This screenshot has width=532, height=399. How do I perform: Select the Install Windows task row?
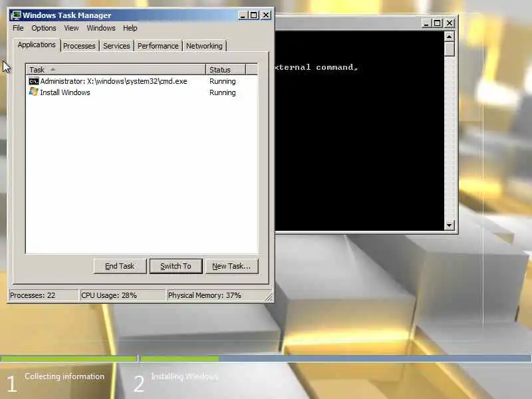tap(142, 92)
